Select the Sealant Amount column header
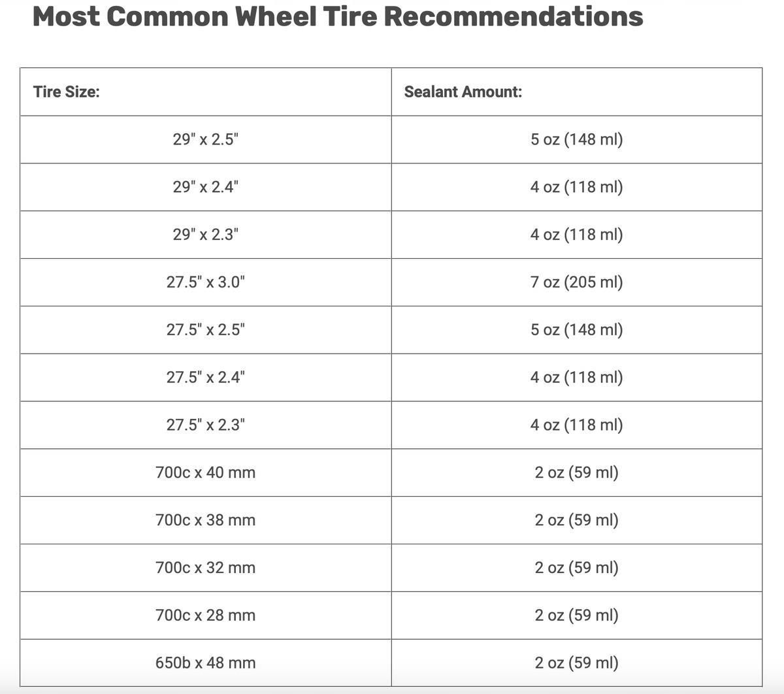 point(577,92)
